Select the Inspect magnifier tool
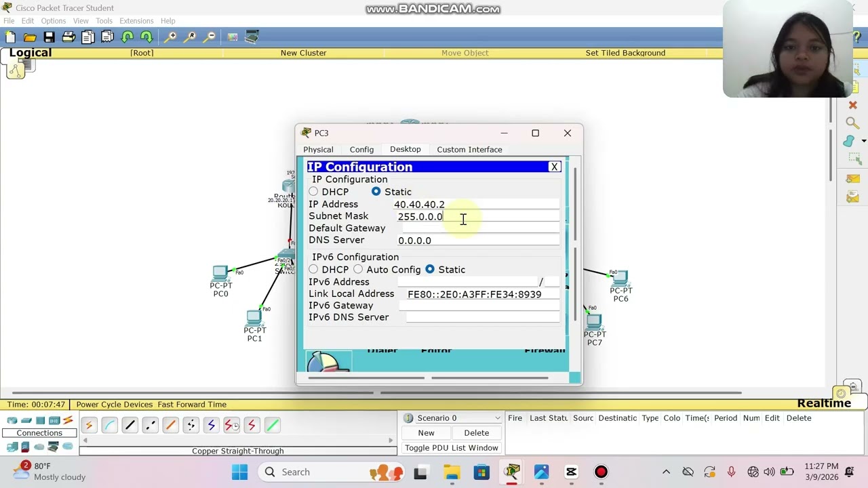The height and width of the screenshot is (488, 868). [x=852, y=123]
